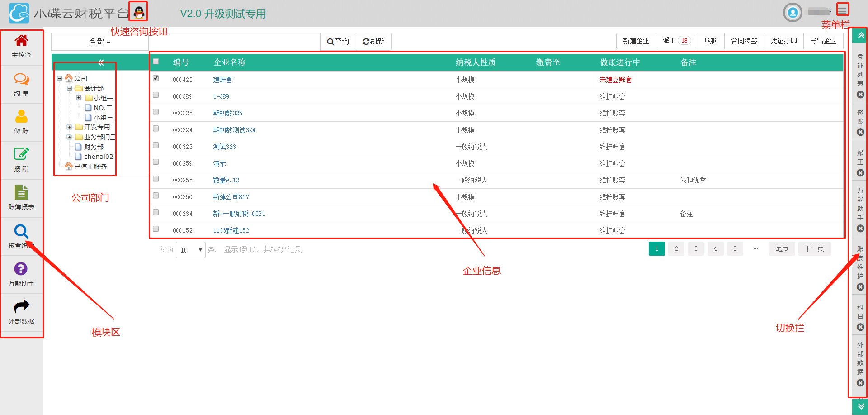The width and height of the screenshot is (868, 415).
Task: Change the per-page count dropdown
Action: [x=190, y=249]
